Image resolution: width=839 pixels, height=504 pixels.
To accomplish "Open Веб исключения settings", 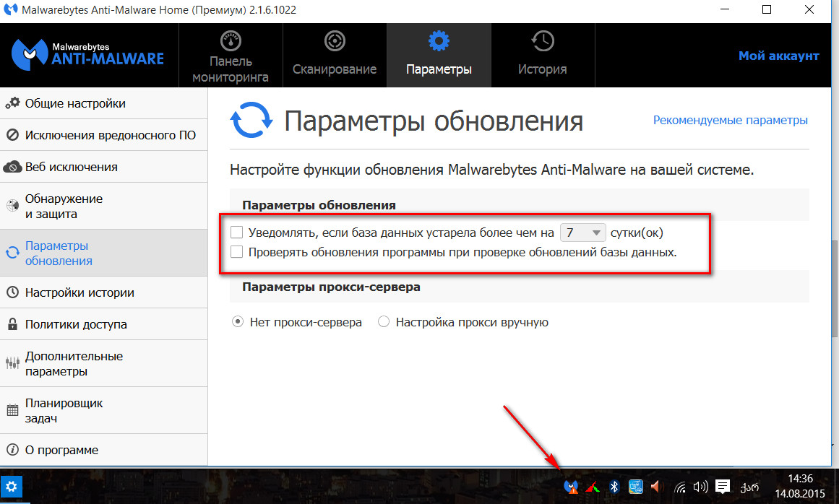I will pos(104,167).
